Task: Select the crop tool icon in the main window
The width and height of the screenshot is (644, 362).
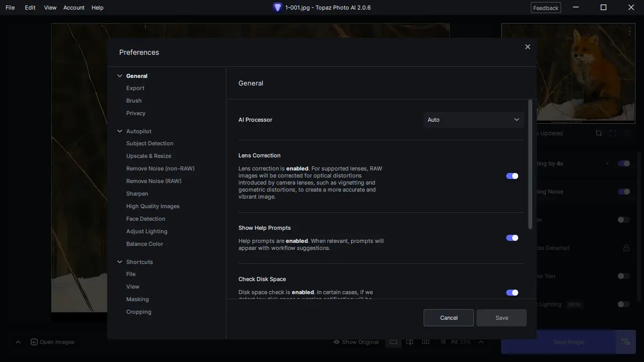Action: [598, 133]
